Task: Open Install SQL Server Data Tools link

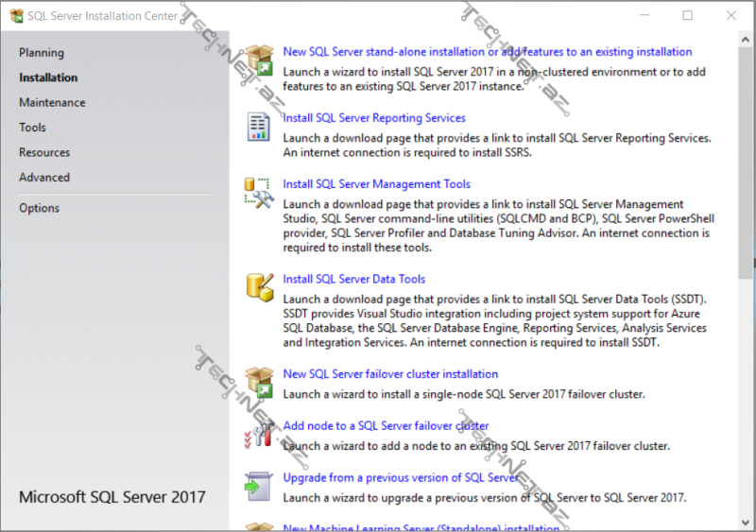Action: click(354, 279)
